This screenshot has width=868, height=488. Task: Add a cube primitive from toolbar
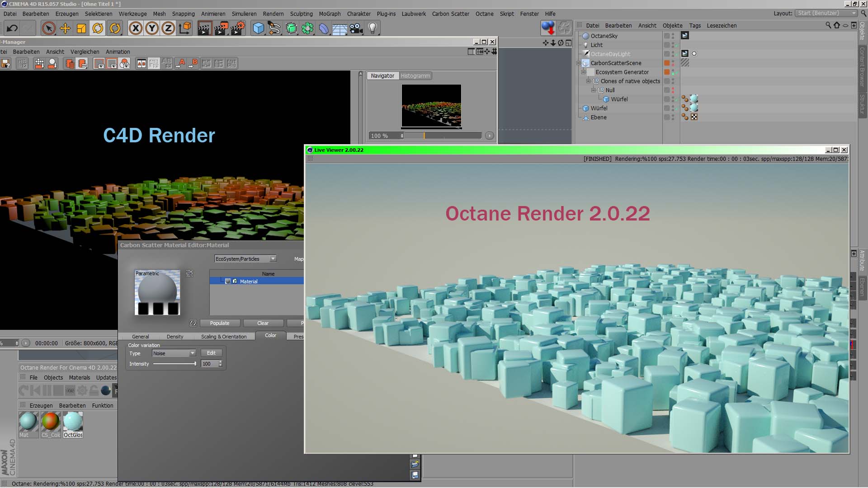point(258,28)
